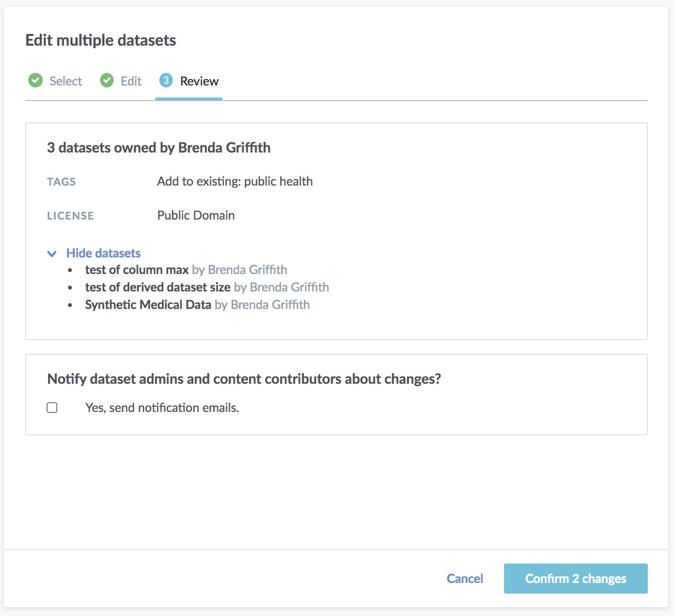Click the blue step 3 circle icon

[166, 80]
